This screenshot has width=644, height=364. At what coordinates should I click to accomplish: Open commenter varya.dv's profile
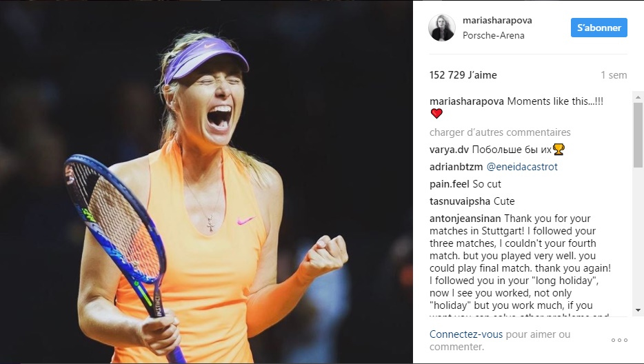point(449,150)
